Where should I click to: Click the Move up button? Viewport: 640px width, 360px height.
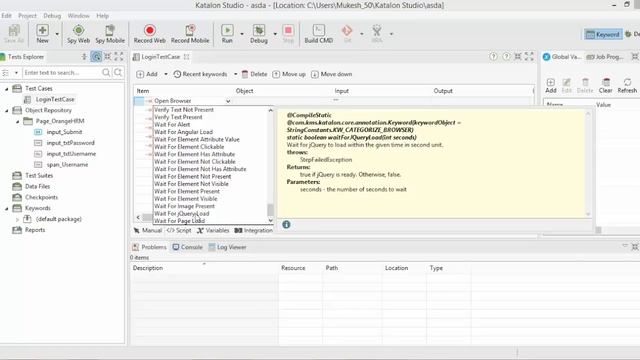coord(289,74)
